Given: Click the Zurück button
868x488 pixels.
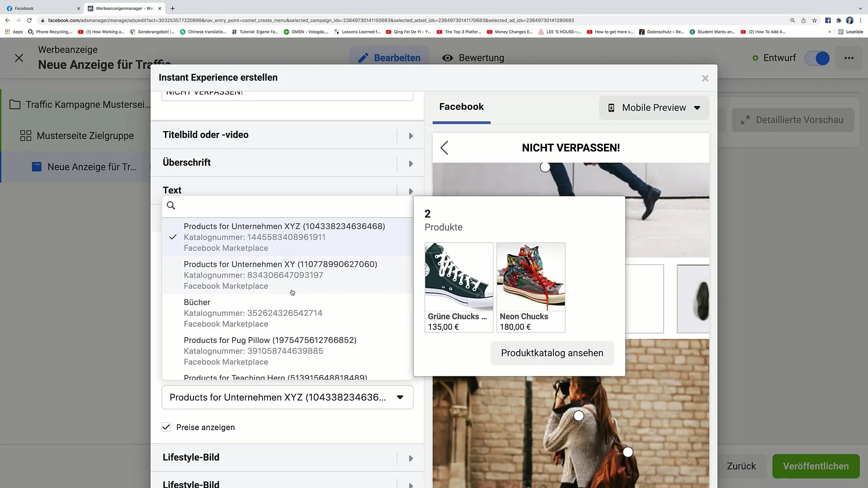Looking at the screenshot, I should (x=741, y=466).
